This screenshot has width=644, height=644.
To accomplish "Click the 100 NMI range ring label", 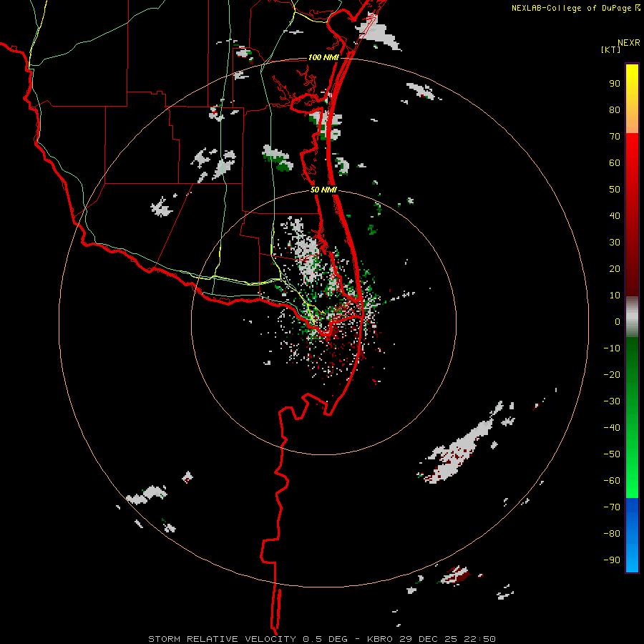I will (x=323, y=57).
